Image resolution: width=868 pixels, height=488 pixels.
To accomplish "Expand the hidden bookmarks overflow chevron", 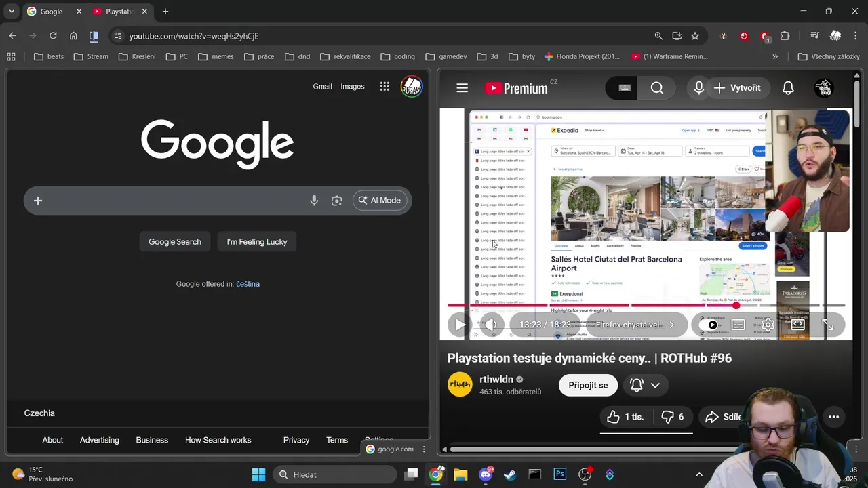I will [x=775, y=56].
